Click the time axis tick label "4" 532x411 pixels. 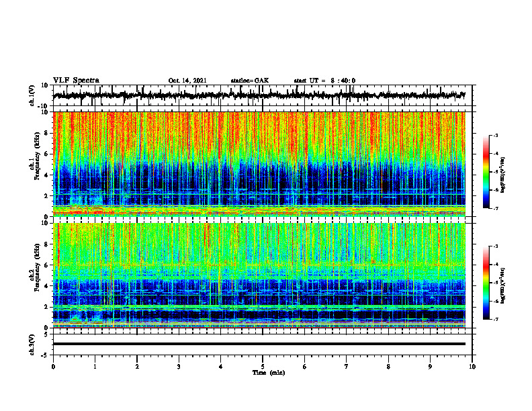tap(221, 367)
